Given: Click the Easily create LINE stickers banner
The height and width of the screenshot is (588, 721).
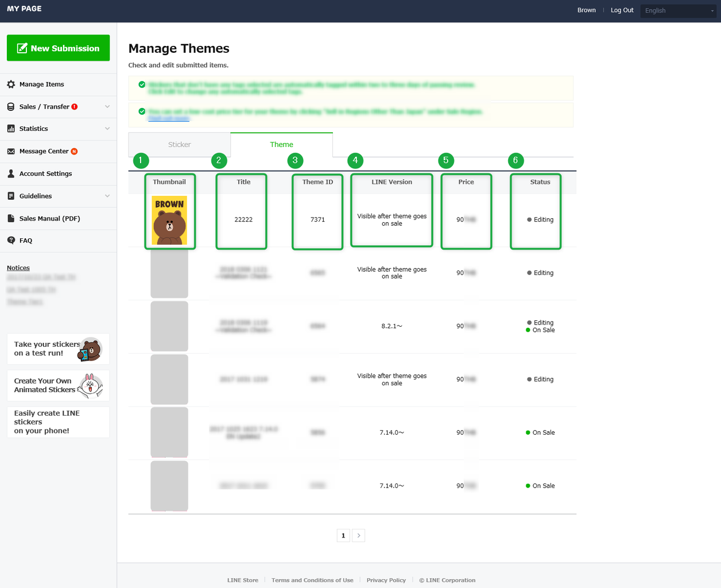Looking at the screenshot, I should click(x=58, y=422).
